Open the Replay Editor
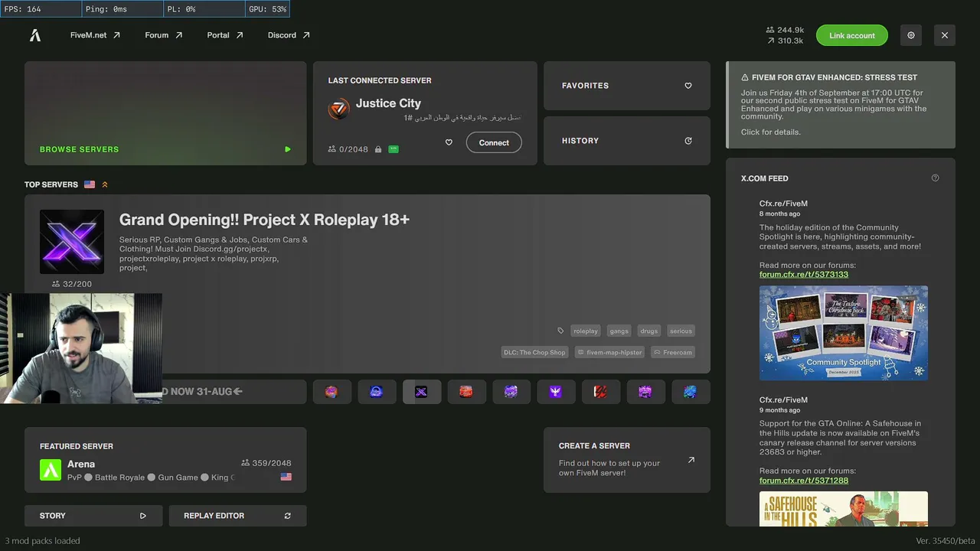The width and height of the screenshot is (980, 551). [x=237, y=516]
